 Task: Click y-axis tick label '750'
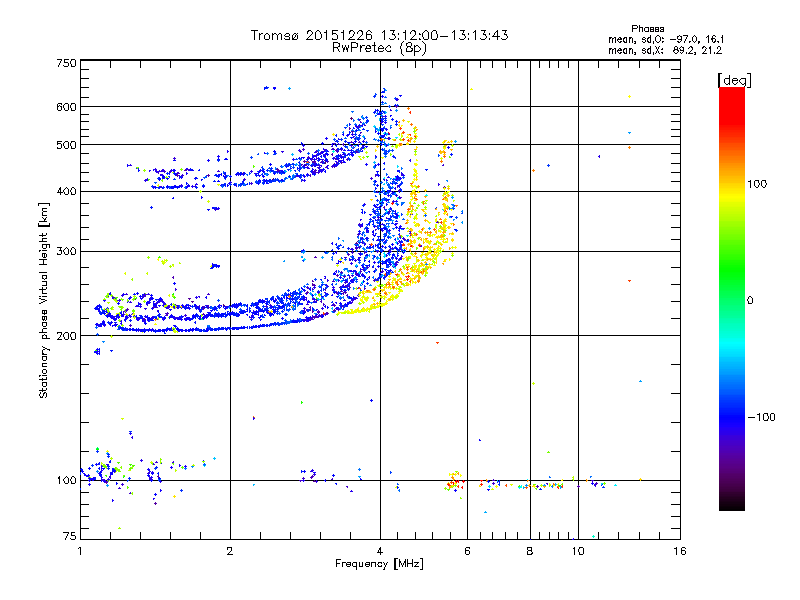[x=66, y=63]
